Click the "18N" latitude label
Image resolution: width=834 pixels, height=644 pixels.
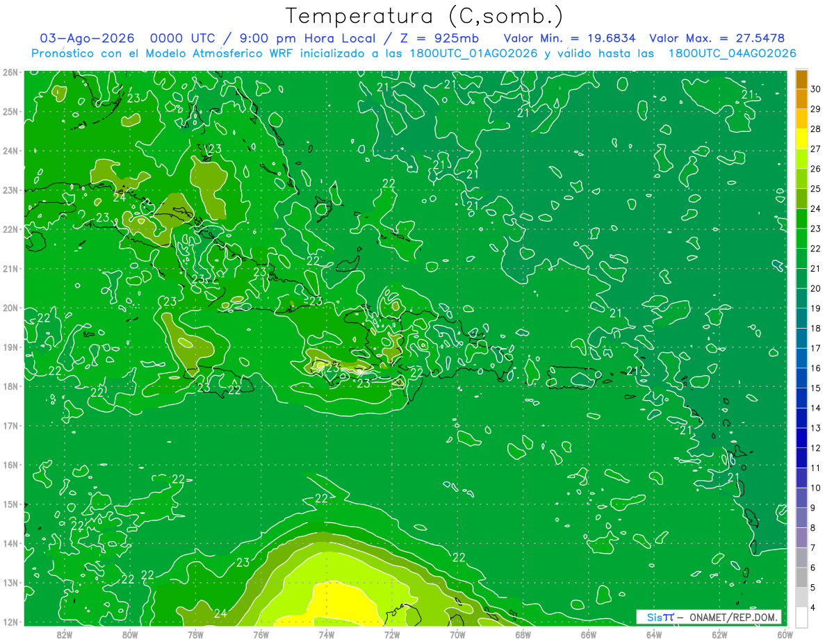pos(10,386)
